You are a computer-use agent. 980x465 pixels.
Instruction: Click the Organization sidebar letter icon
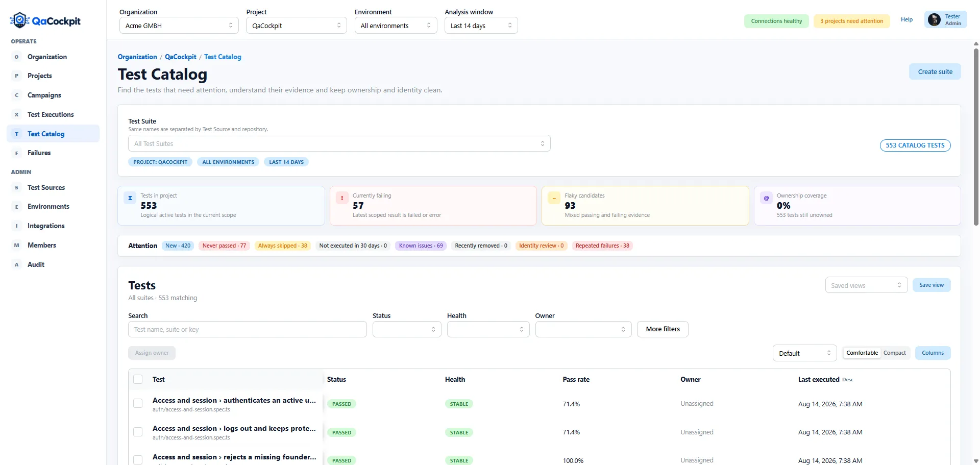tap(16, 57)
